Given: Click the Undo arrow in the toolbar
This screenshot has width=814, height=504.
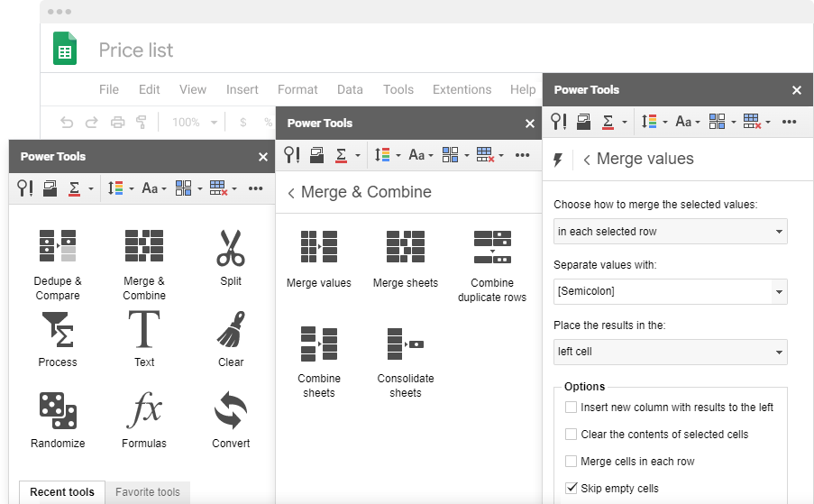Looking at the screenshot, I should (67, 123).
